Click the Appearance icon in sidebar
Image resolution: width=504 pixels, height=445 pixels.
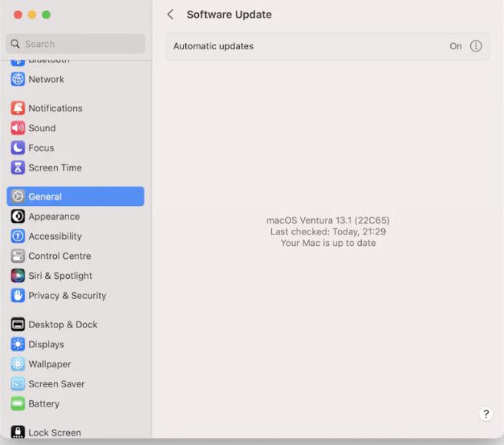click(x=18, y=217)
